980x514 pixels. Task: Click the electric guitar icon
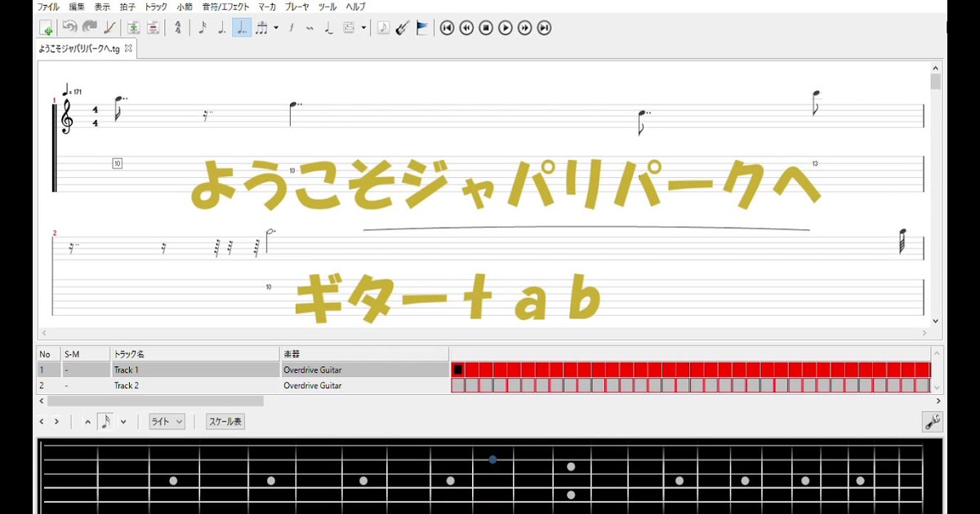click(402, 28)
